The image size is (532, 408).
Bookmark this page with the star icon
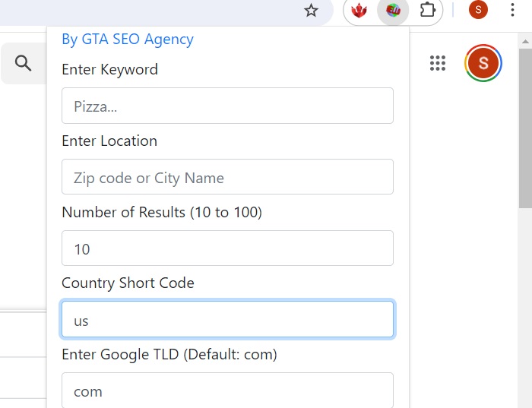(x=311, y=11)
